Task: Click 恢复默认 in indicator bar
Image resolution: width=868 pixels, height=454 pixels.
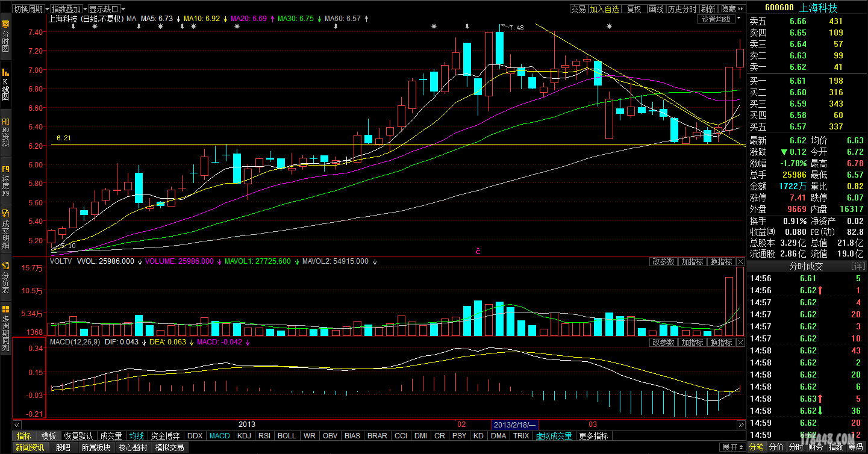Action: (78, 436)
